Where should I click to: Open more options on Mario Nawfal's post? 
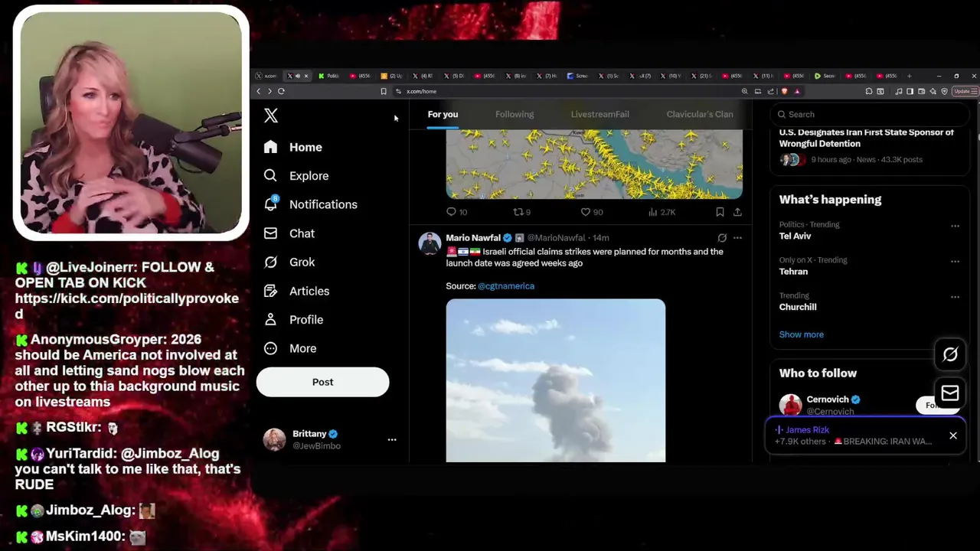pos(737,238)
